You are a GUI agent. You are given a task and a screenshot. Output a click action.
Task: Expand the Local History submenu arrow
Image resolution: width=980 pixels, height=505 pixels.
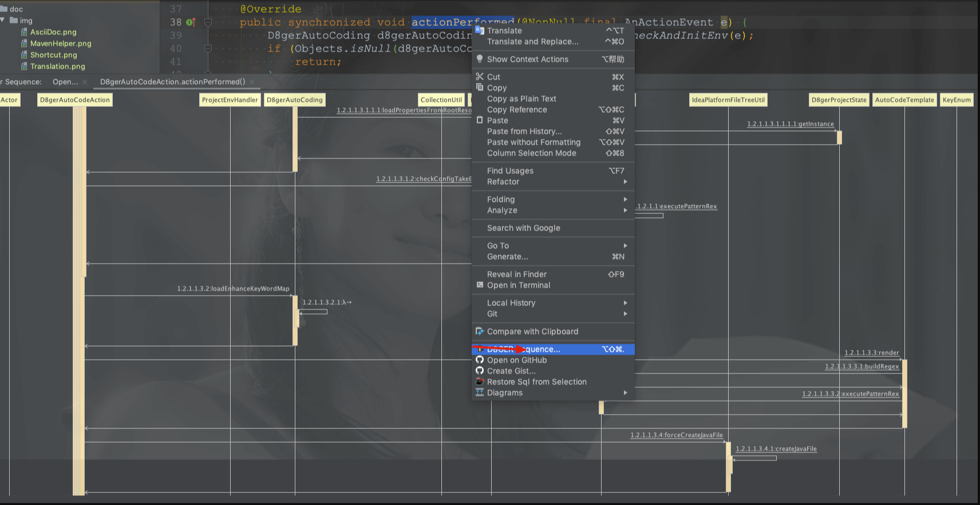625,303
